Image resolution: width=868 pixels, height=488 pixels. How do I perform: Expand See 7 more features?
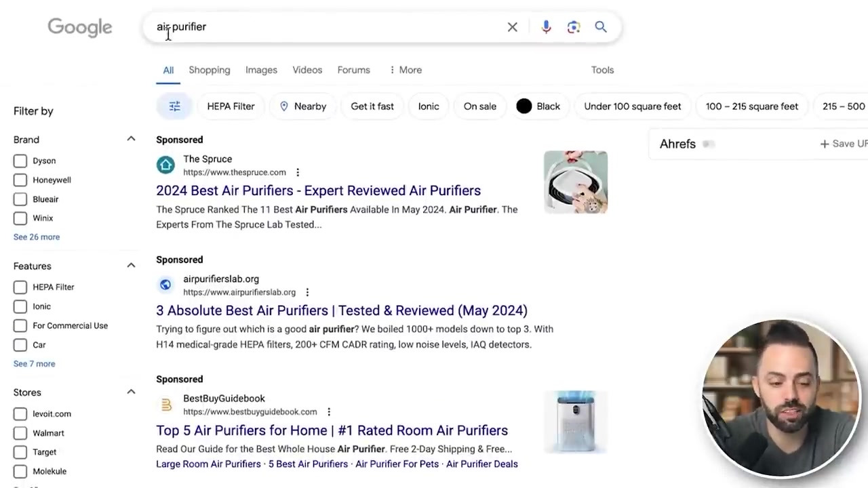tap(35, 364)
